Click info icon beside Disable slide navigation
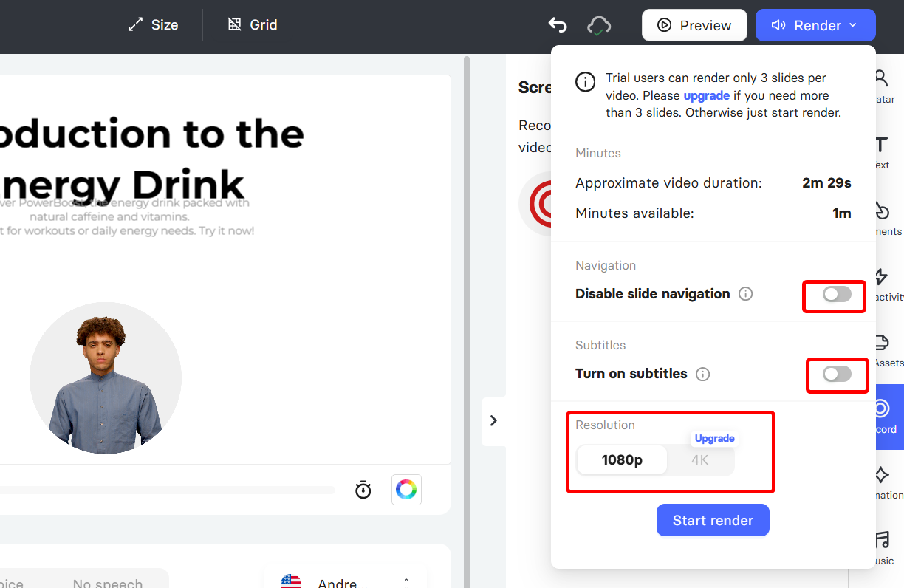Image resolution: width=904 pixels, height=588 pixels. point(746,294)
